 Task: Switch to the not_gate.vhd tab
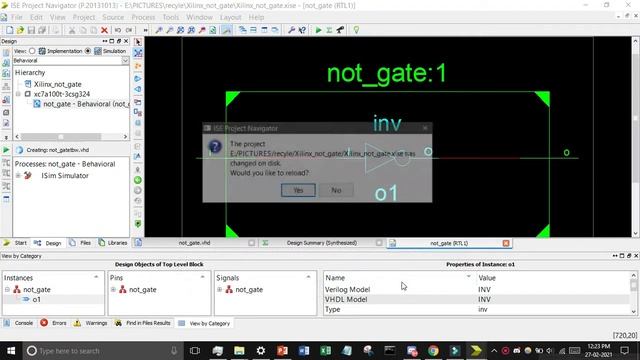[x=194, y=243]
